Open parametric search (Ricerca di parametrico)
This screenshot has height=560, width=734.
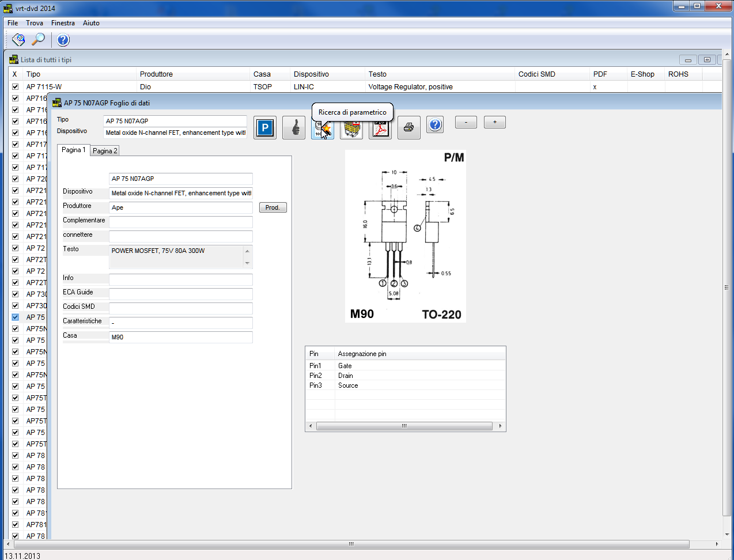[x=322, y=130]
